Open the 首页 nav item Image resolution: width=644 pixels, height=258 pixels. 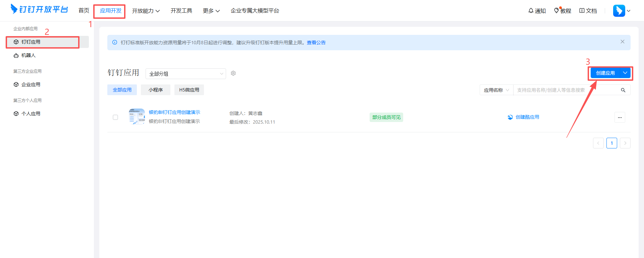tap(84, 11)
